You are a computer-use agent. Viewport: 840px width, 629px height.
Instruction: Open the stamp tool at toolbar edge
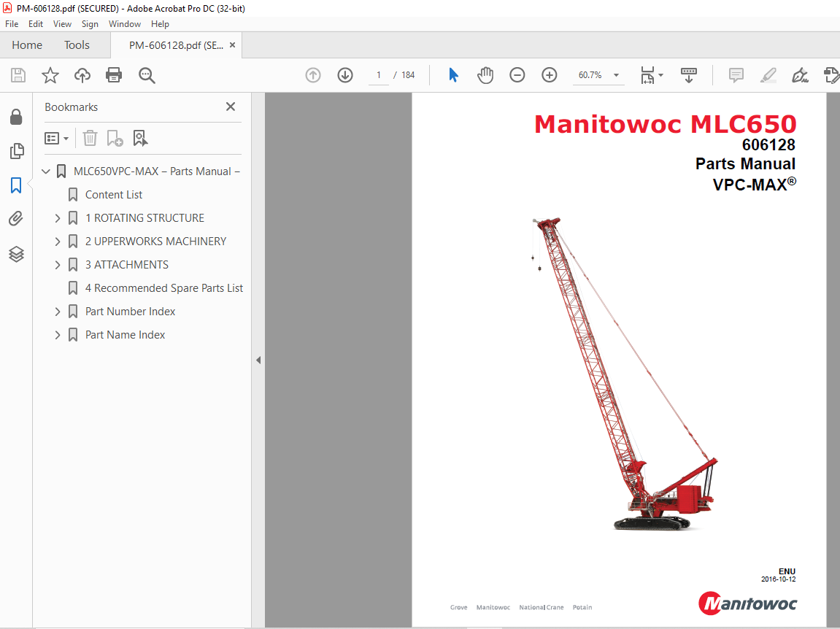pyautogui.click(x=831, y=75)
